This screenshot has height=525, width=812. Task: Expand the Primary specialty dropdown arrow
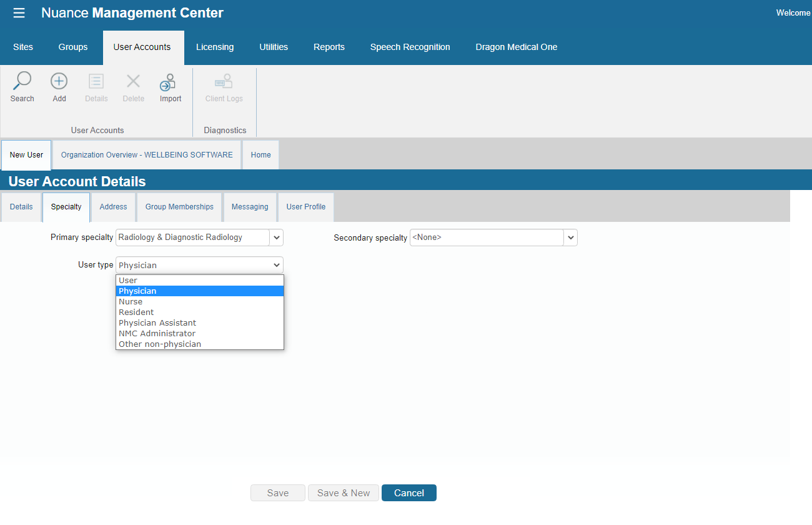[x=277, y=237]
